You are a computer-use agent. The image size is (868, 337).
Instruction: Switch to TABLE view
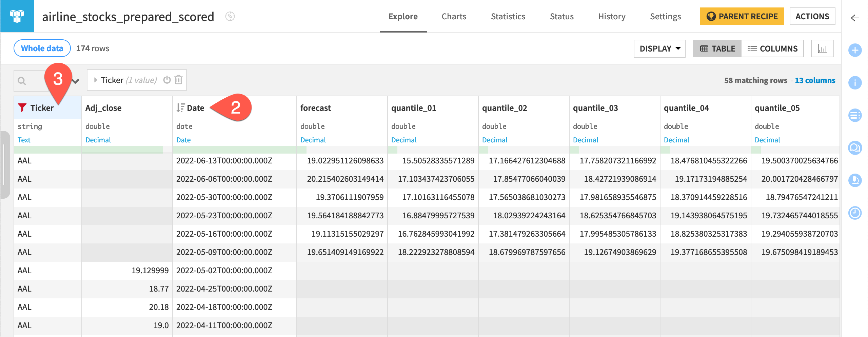pos(717,48)
